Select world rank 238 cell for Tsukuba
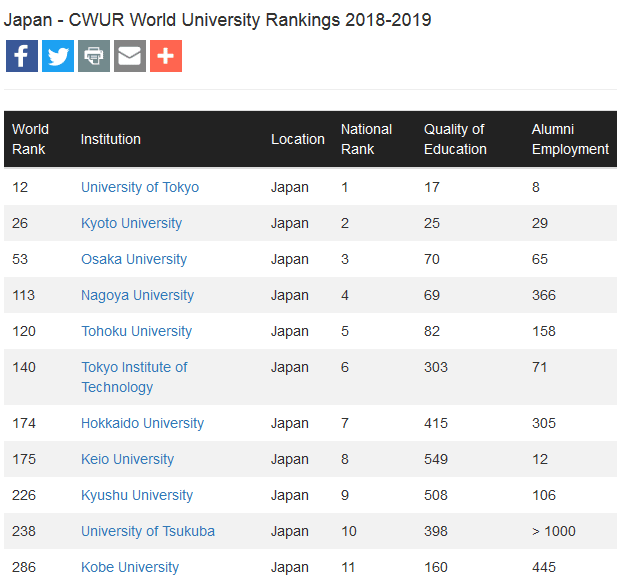The width and height of the screenshot is (617, 584). (24, 531)
